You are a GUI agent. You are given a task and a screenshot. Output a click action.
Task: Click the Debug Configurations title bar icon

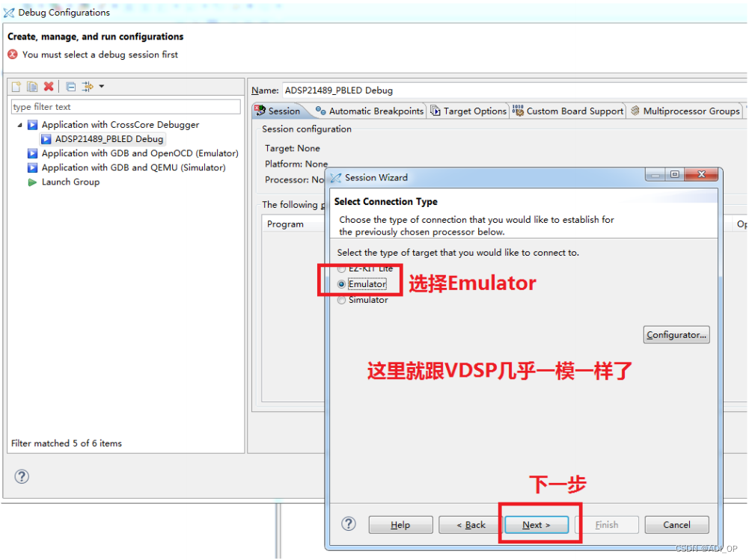tap(8, 13)
